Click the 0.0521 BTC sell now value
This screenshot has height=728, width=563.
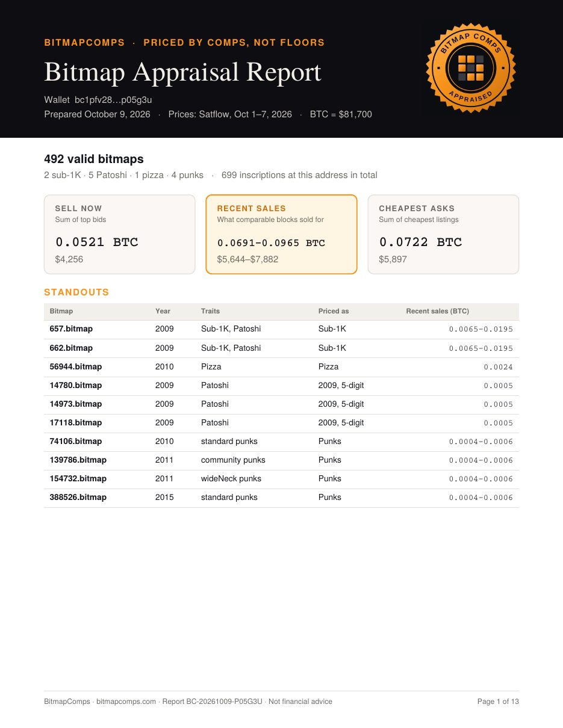97,242
